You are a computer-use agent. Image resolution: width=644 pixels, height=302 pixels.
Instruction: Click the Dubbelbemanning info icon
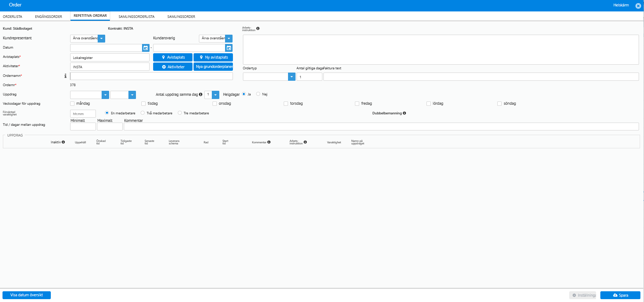[x=404, y=113]
